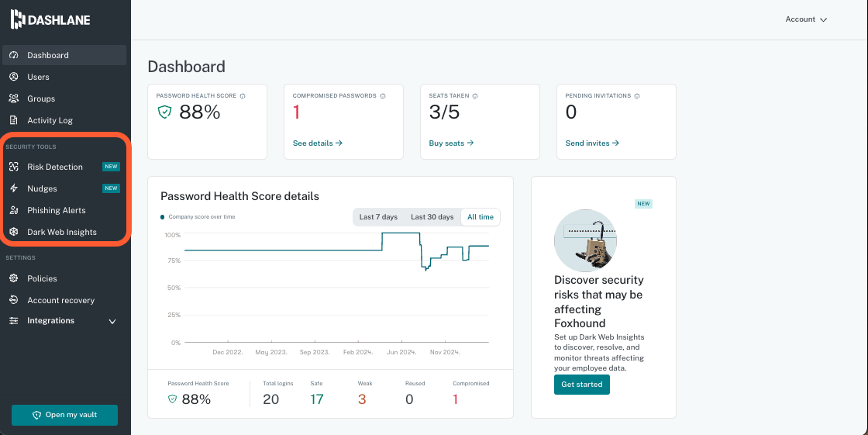Image resolution: width=868 pixels, height=435 pixels.
Task: Open the Activity Log page
Action: click(64, 120)
